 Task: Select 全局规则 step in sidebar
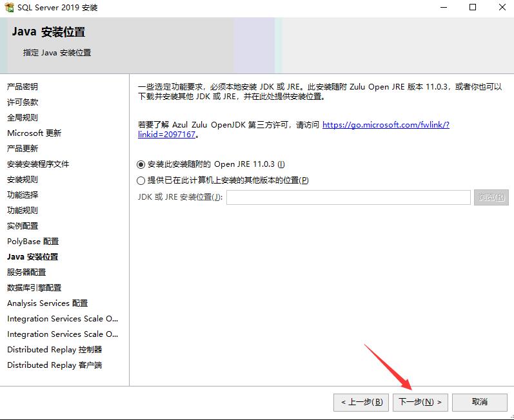click(23, 117)
